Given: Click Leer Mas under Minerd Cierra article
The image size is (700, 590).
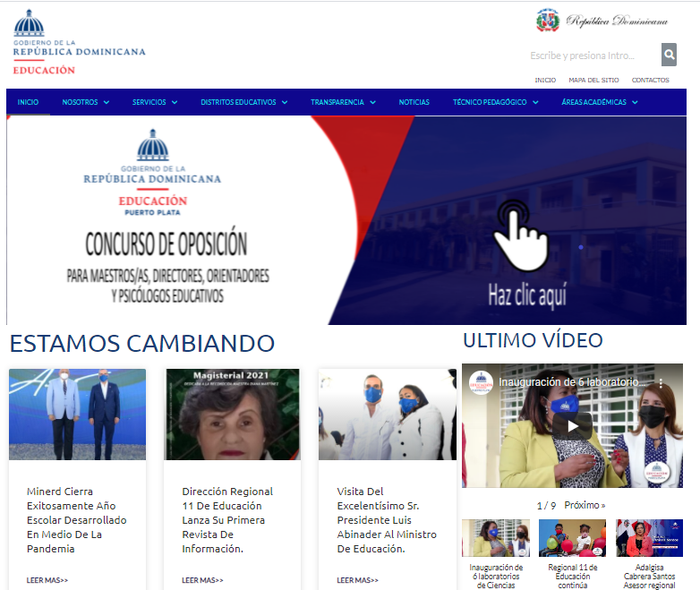Looking at the screenshot, I should [47, 580].
